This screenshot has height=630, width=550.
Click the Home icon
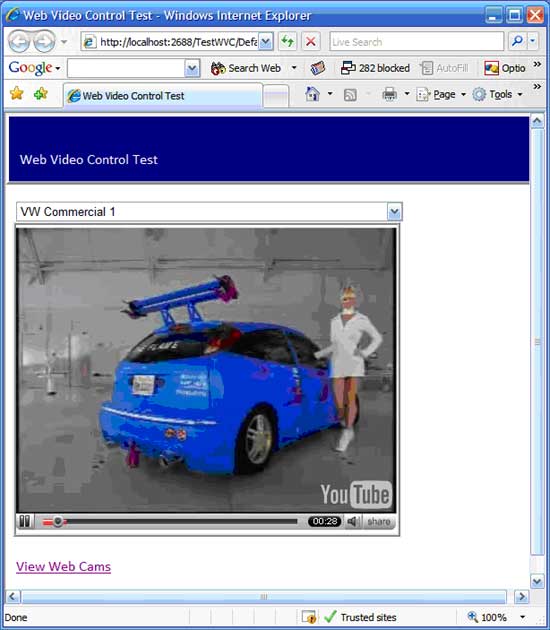click(313, 94)
